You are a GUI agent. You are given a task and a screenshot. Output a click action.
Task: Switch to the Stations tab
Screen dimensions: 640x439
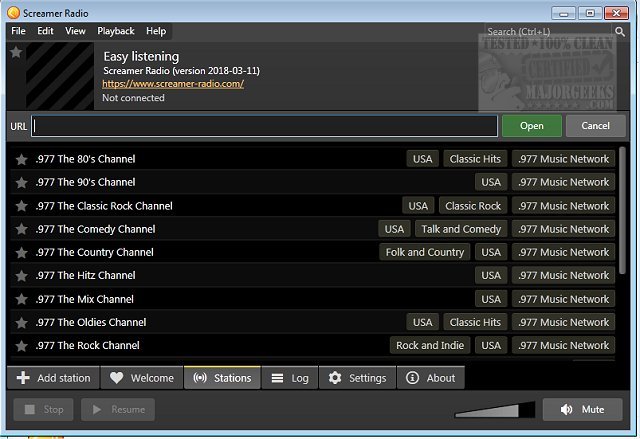point(222,378)
